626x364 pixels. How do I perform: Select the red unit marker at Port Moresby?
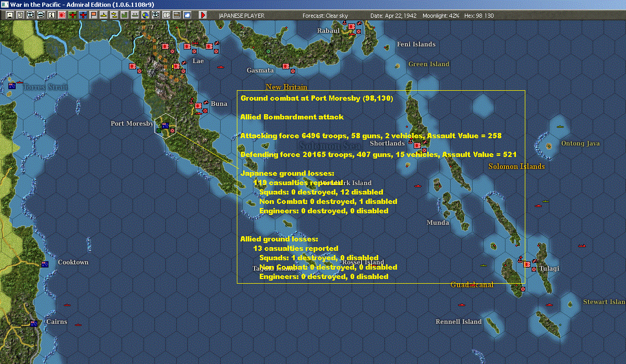173,130
